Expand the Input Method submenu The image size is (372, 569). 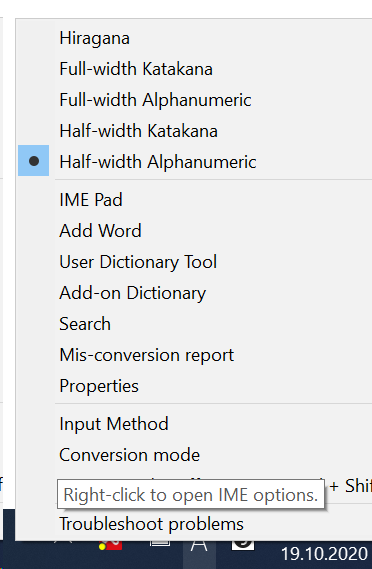[x=114, y=424]
